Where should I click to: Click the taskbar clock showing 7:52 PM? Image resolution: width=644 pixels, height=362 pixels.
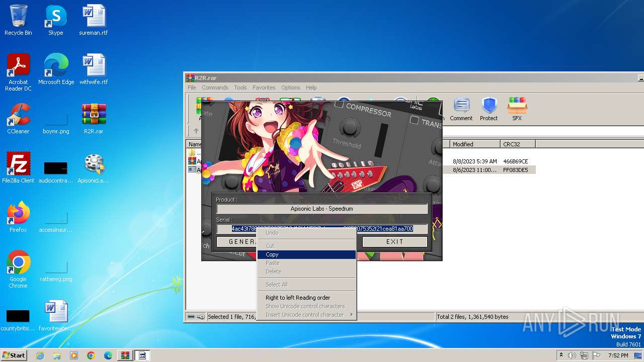[618, 355]
